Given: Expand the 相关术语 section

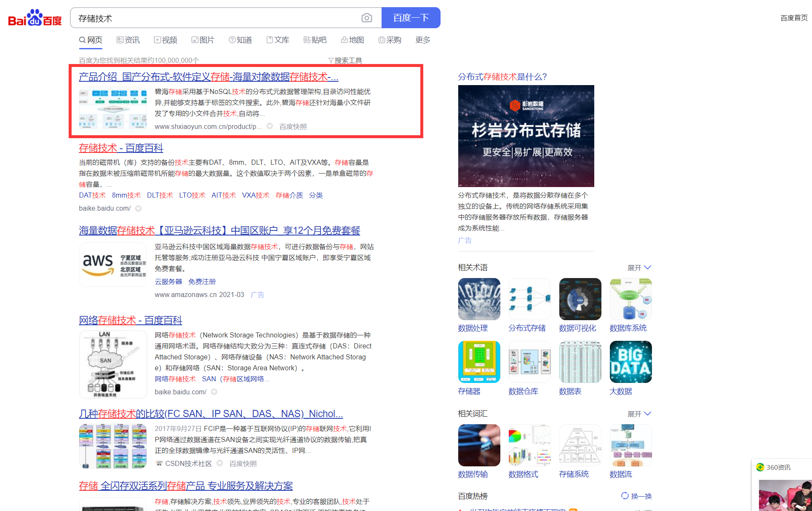Looking at the screenshot, I should (639, 268).
